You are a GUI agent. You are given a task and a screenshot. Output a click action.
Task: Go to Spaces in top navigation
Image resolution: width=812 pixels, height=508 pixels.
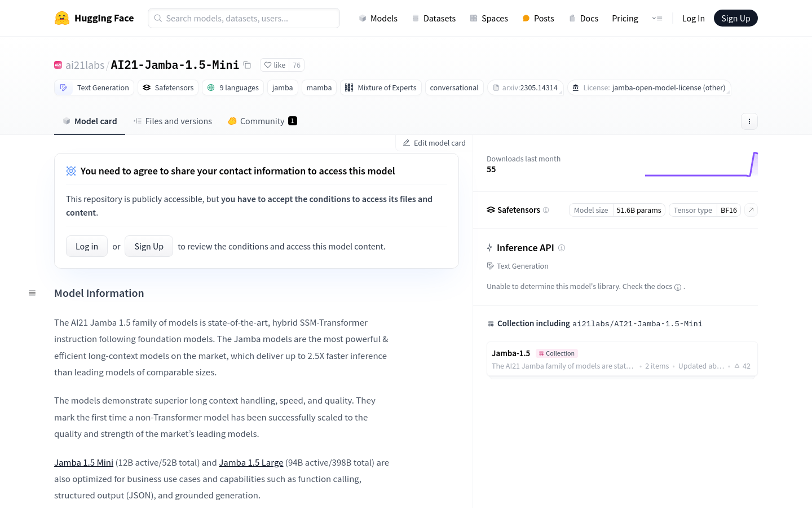click(x=489, y=18)
